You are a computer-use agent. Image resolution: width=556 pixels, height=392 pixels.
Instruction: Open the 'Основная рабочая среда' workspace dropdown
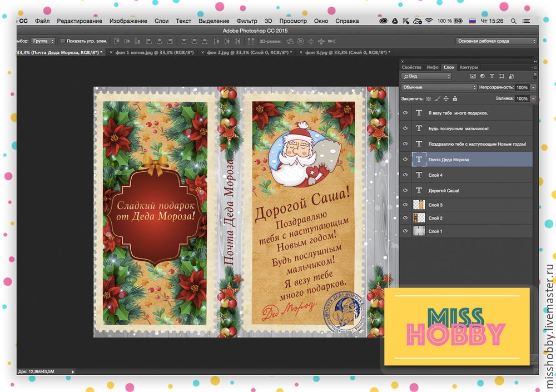coord(496,41)
